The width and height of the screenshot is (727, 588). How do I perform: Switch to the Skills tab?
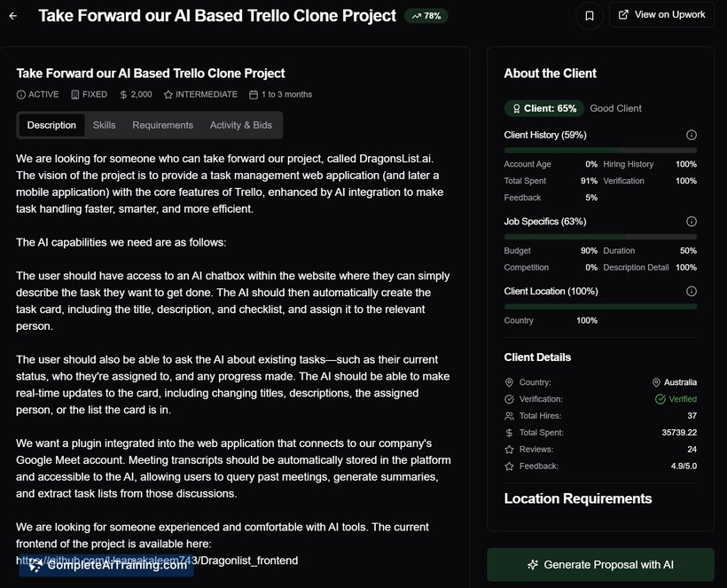click(x=104, y=125)
